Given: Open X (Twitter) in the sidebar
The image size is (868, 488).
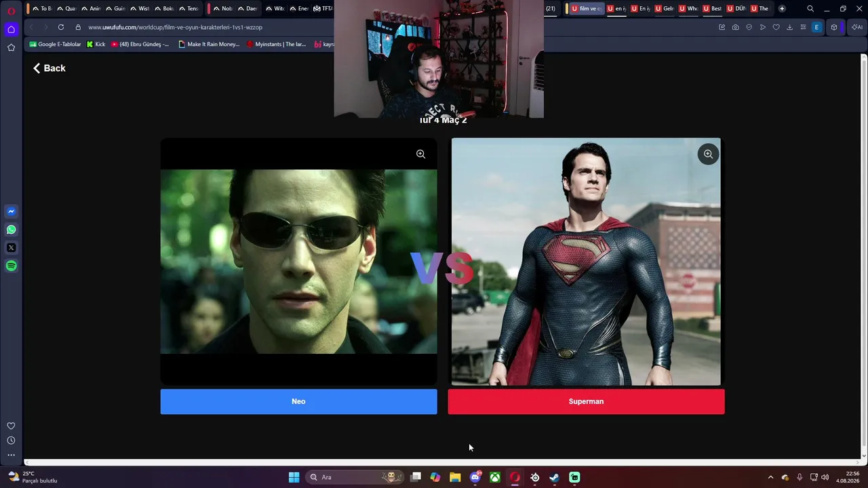Looking at the screenshot, I should 12,248.
